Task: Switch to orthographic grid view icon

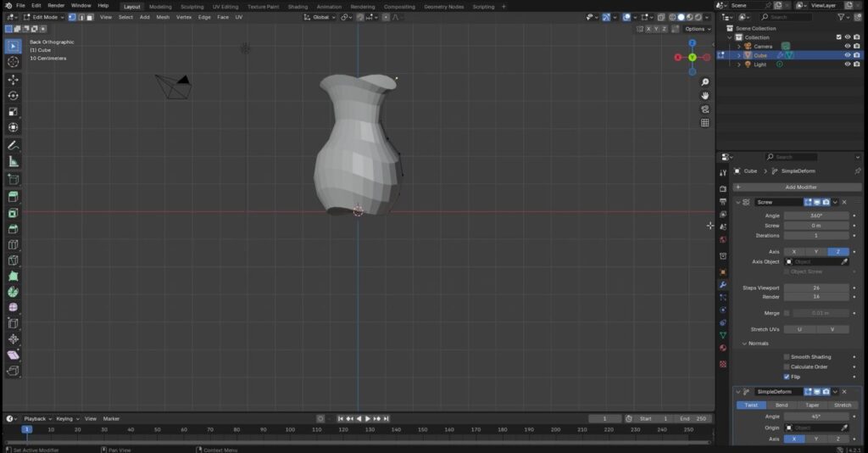Action: [704, 123]
